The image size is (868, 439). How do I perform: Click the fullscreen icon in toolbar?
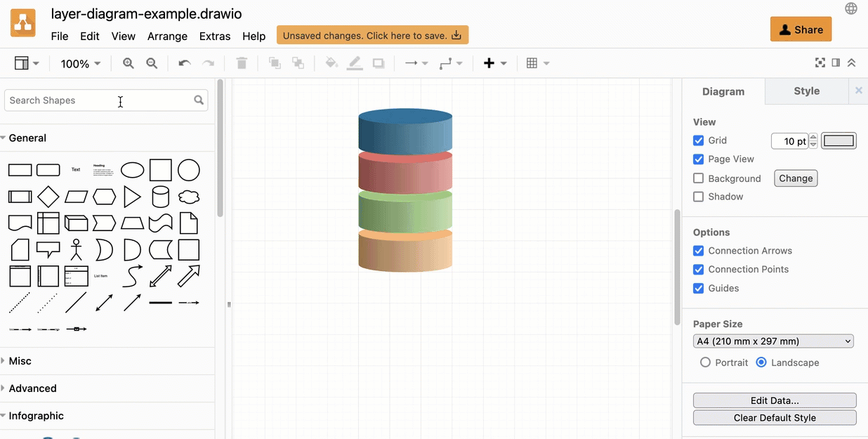pos(820,63)
